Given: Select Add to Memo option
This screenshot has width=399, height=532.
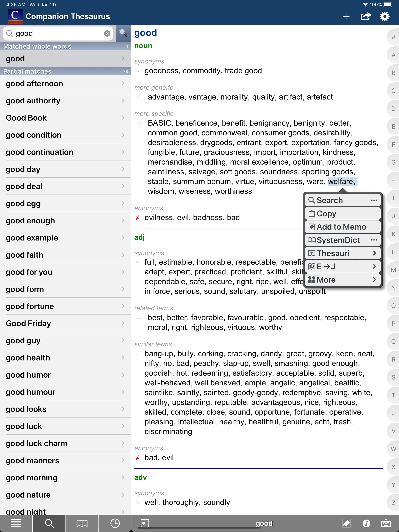Looking at the screenshot, I should (343, 227).
